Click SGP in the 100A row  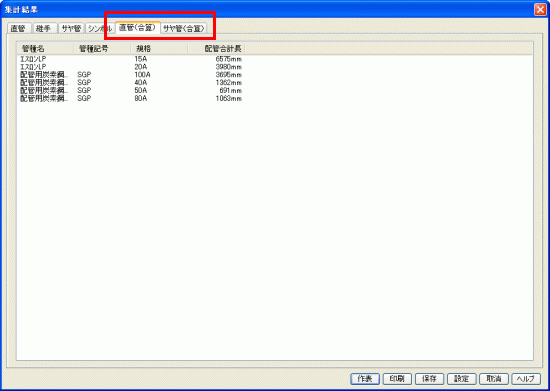point(84,75)
